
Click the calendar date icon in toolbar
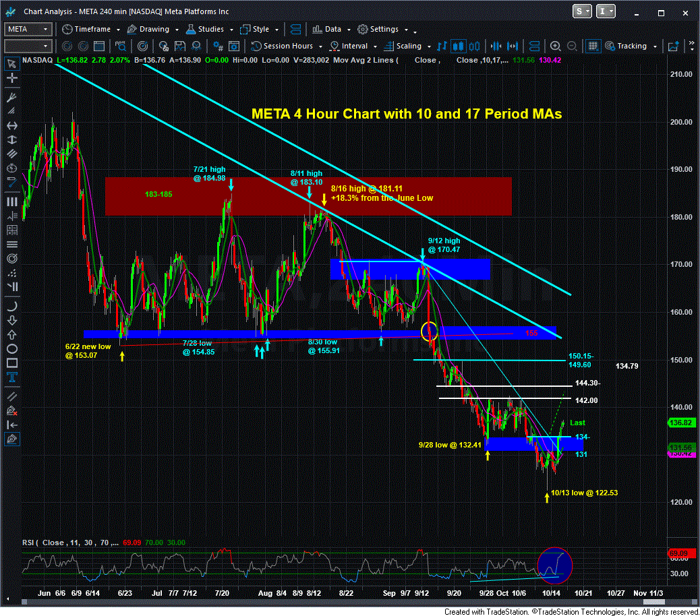99,46
